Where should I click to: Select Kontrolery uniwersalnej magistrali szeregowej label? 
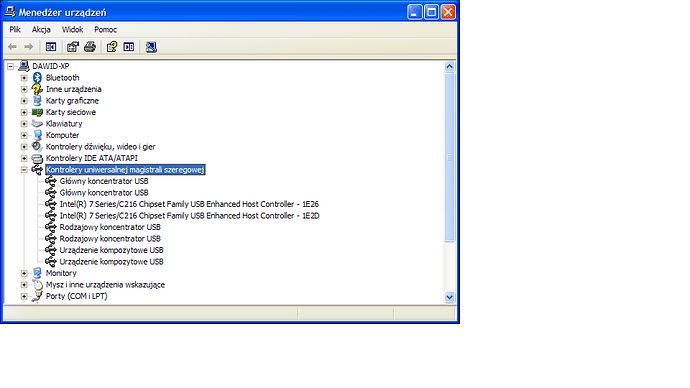(125, 169)
